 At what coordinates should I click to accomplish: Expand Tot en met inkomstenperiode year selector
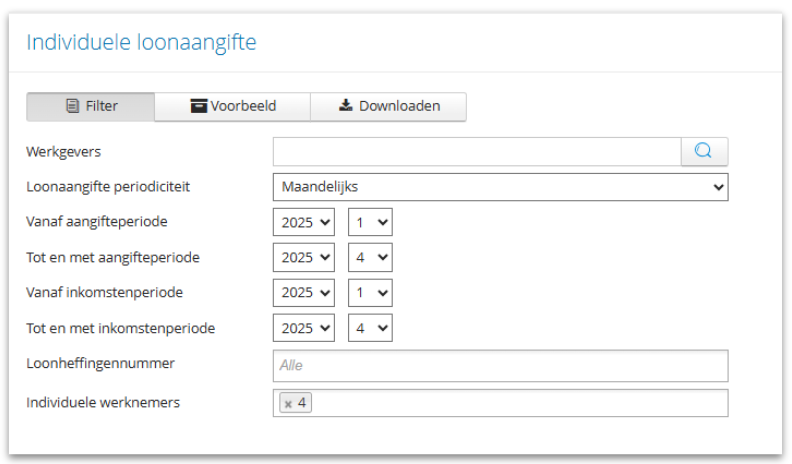(x=303, y=327)
